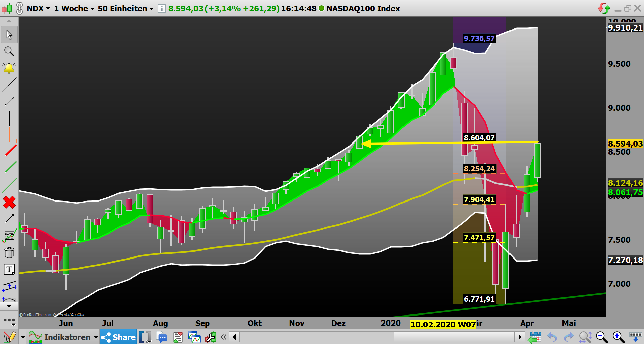644x344 pixels.
Task: Open the text annotation tool
Action: tap(9, 269)
